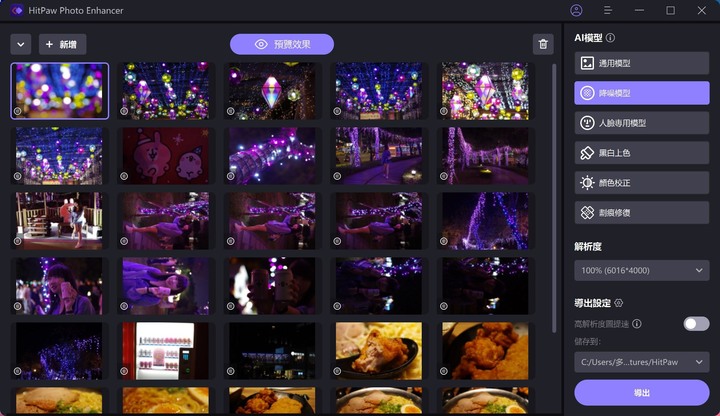720x416 pixels.
Task: Tick the select circle on hands holding cans photo
Action: click(x=231, y=306)
